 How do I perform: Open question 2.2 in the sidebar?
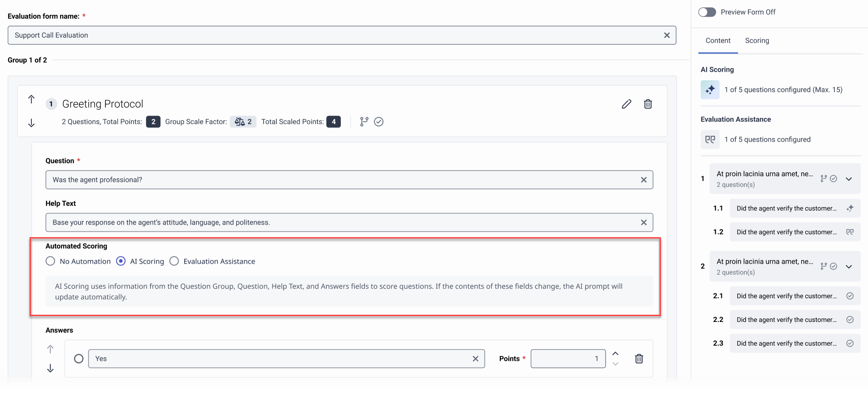point(795,320)
